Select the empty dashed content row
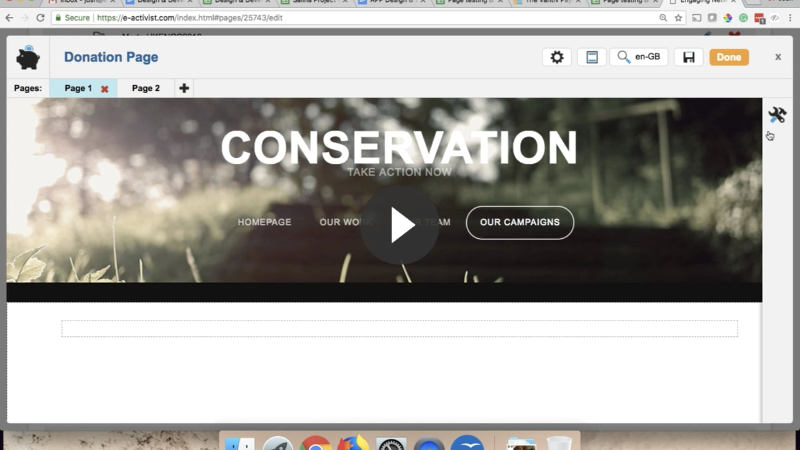Viewport: 800px width, 450px height. (399, 329)
